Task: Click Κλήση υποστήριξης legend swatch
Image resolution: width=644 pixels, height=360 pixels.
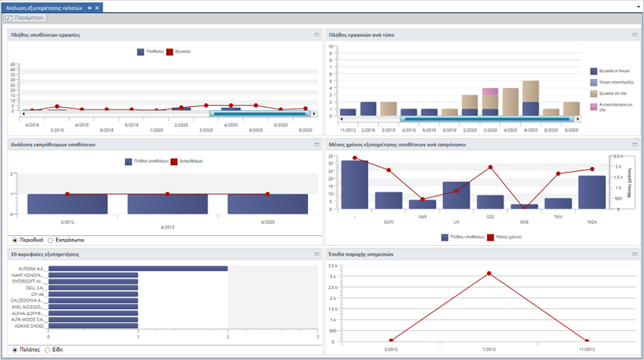Action: pos(593,82)
